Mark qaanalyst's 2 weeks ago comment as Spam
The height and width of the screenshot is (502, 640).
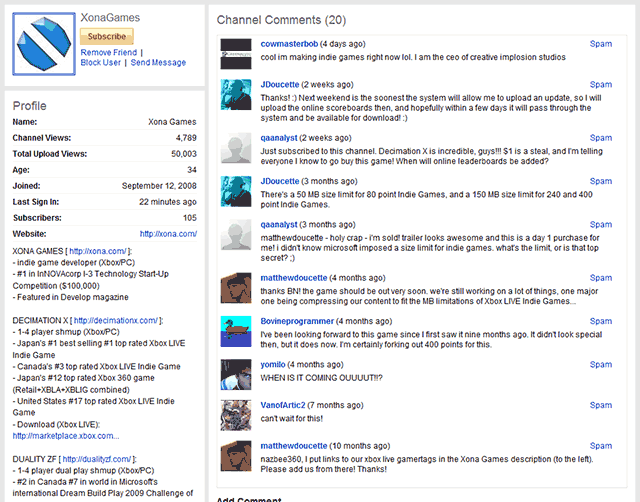pyautogui.click(x=601, y=138)
